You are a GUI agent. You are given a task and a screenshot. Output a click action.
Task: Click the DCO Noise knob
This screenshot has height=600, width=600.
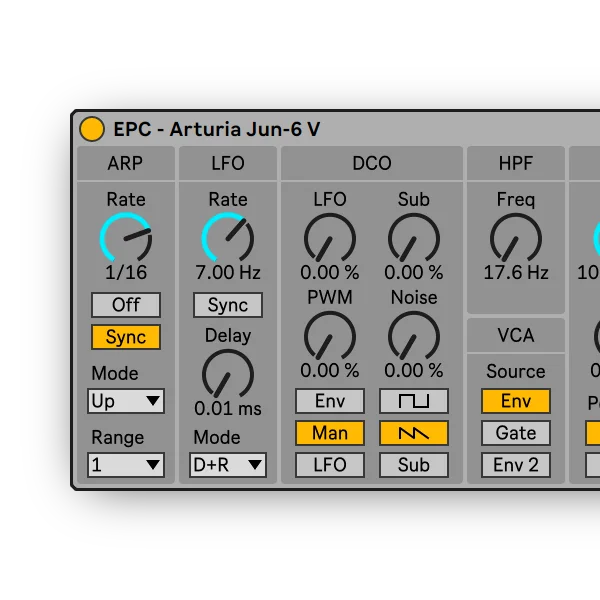coord(414,336)
